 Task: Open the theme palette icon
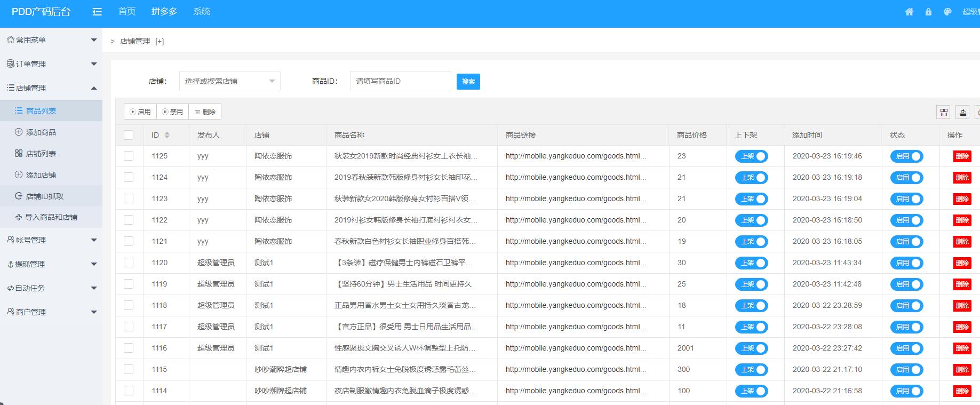coord(947,12)
